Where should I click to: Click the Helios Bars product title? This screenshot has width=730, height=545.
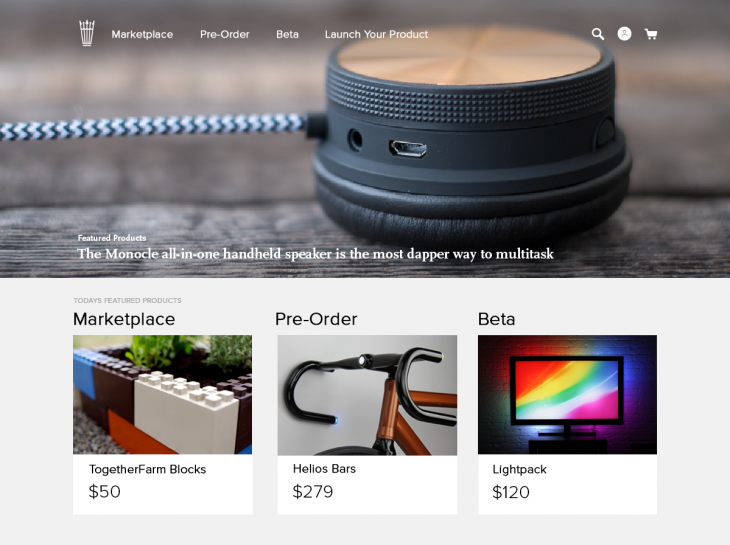click(324, 469)
